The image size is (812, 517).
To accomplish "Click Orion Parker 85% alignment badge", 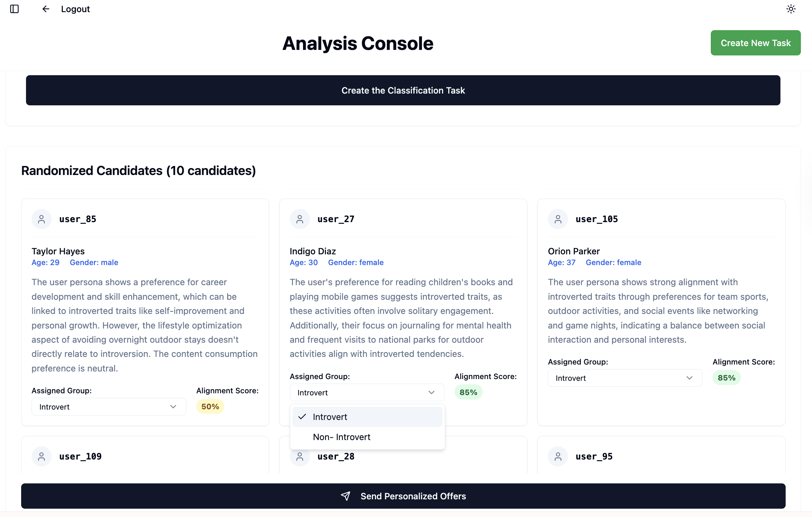I will [726, 378].
